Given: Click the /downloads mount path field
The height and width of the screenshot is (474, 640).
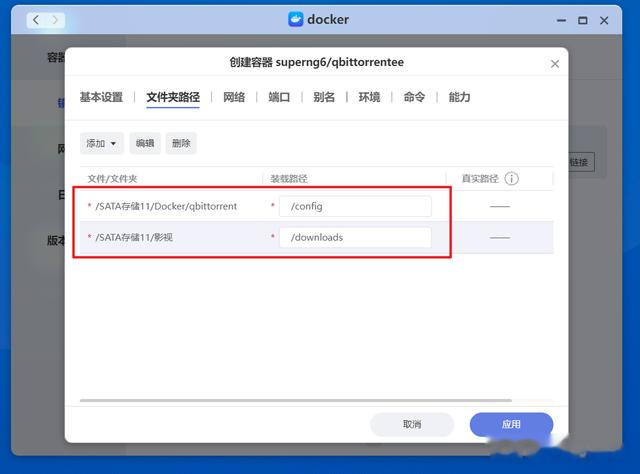Looking at the screenshot, I should pyautogui.click(x=355, y=237).
